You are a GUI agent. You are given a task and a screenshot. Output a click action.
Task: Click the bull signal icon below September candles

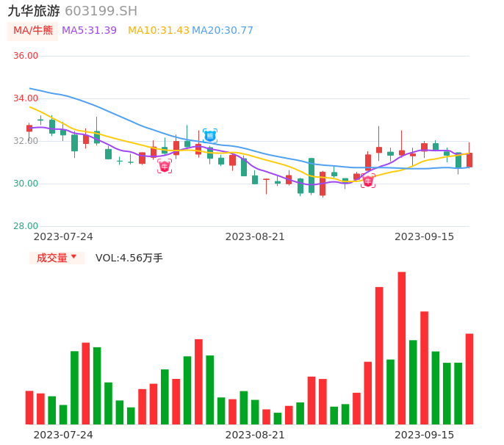point(367,181)
